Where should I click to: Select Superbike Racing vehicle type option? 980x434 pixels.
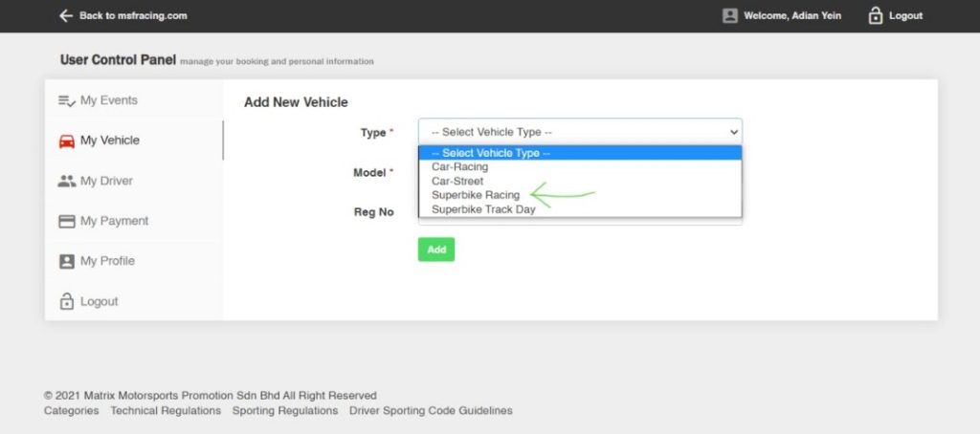coord(475,195)
